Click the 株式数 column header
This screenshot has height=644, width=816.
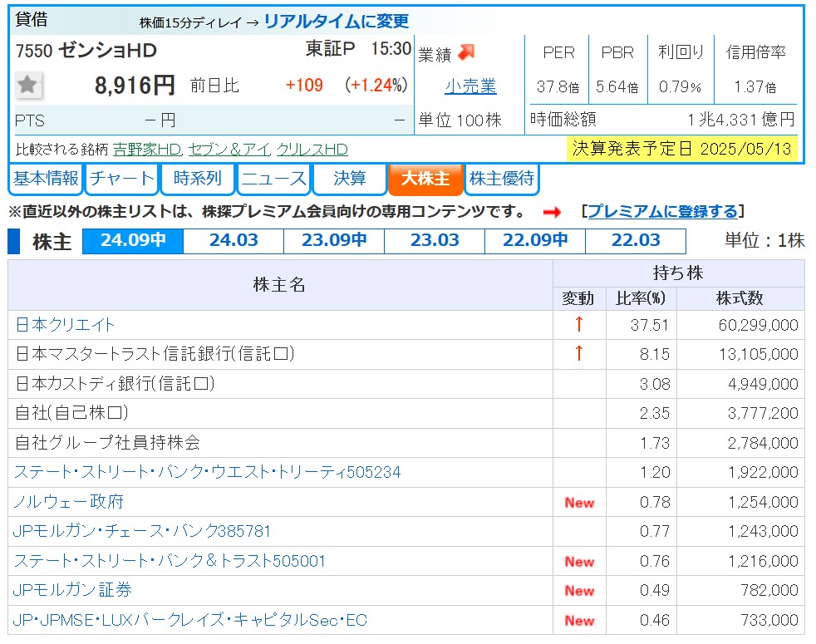point(740,298)
